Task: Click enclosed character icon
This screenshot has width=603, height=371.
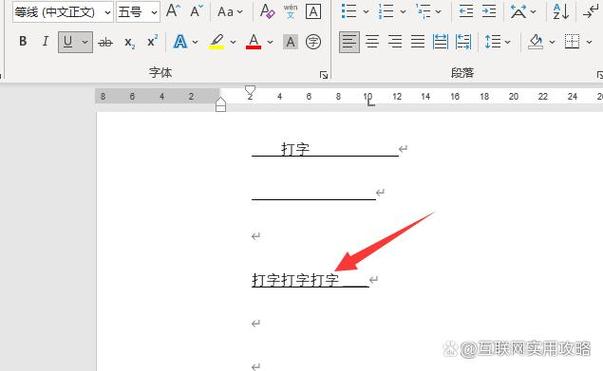Action: click(313, 42)
